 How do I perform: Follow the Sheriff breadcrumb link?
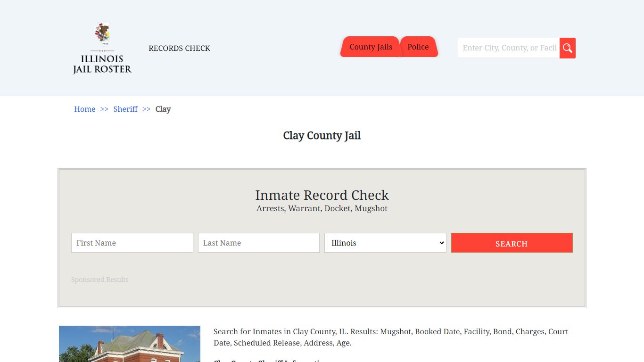125,109
